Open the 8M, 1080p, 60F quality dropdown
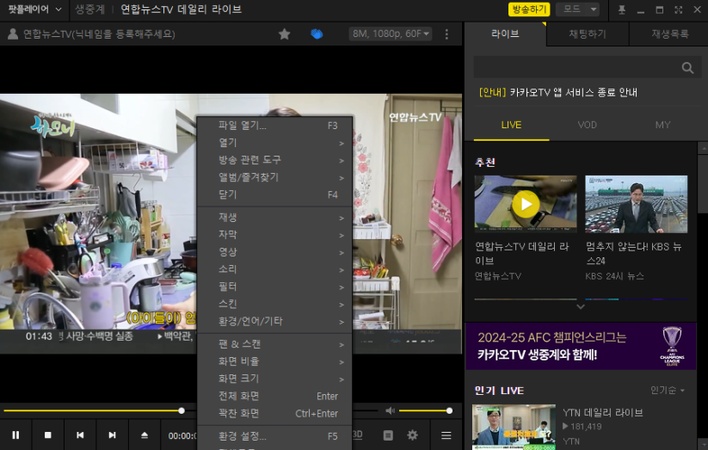The width and height of the screenshot is (708, 450). 390,34
